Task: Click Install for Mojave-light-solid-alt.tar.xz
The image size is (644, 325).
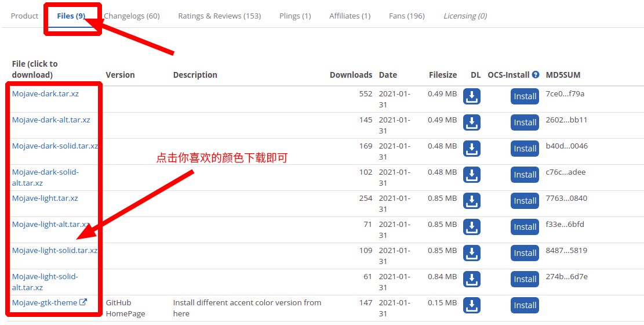Action: pyautogui.click(x=525, y=279)
